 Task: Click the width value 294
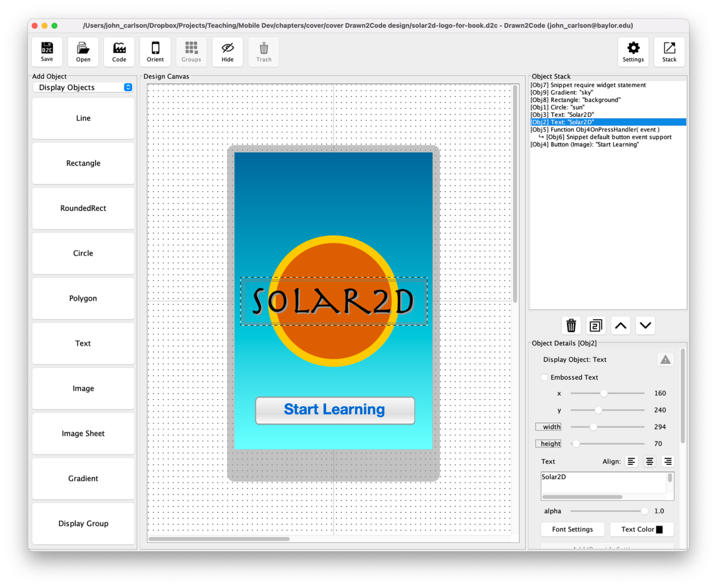click(x=660, y=427)
